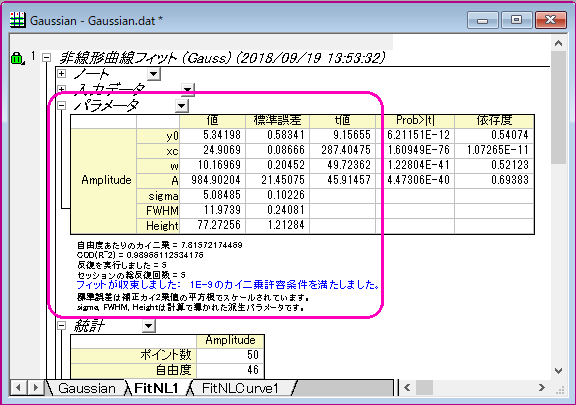This screenshot has width=576, height=405.
Task: Click the A value 984.90204
Action: [212, 180]
